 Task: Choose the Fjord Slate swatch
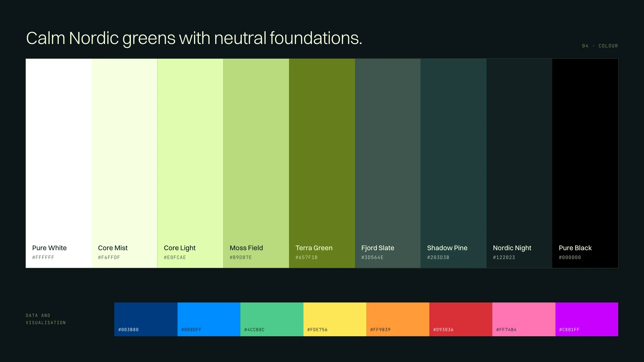pos(388,163)
